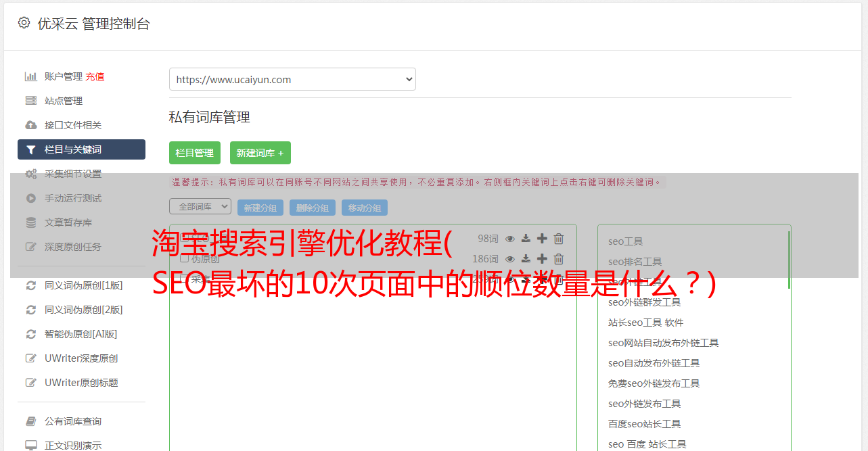Viewport: 868px width, 451px height.
Task: Select the keyword 百度seo站长工具
Action: click(644, 424)
